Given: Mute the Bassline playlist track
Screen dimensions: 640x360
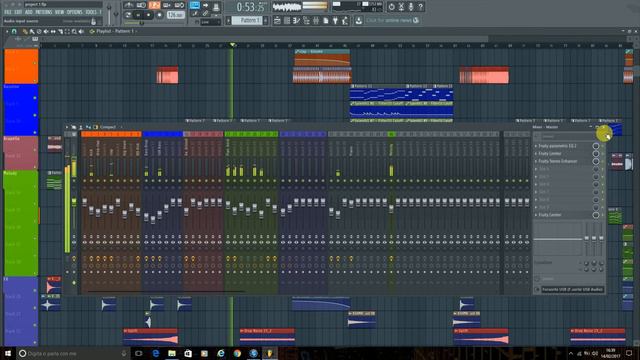Looking at the screenshot, I should 35,98.
